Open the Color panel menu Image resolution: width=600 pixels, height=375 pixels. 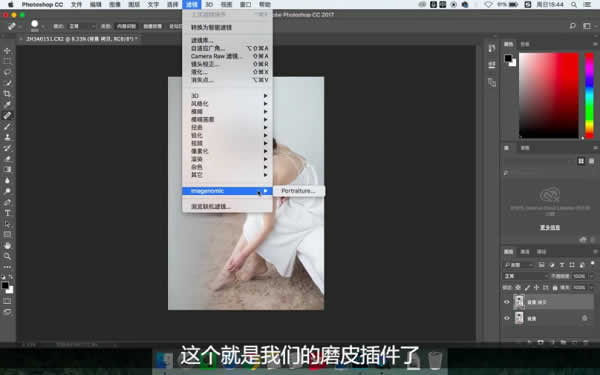coord(595,44)
